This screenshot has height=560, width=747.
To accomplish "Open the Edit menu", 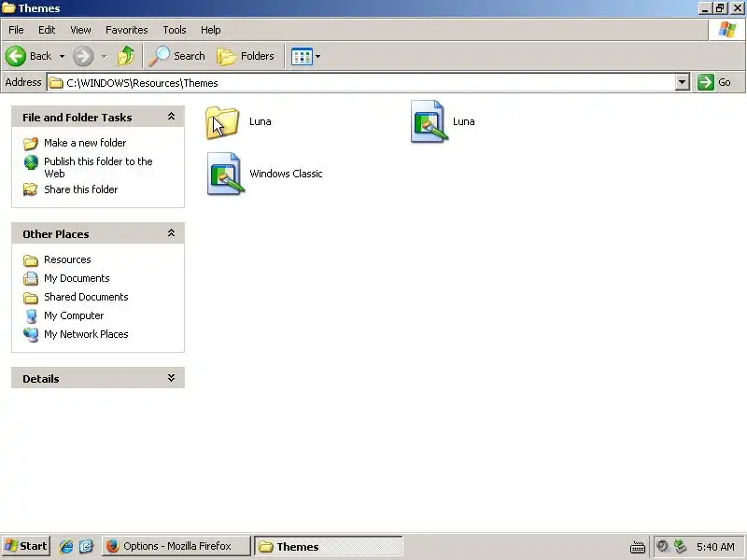I will click(x=47, y=30).
